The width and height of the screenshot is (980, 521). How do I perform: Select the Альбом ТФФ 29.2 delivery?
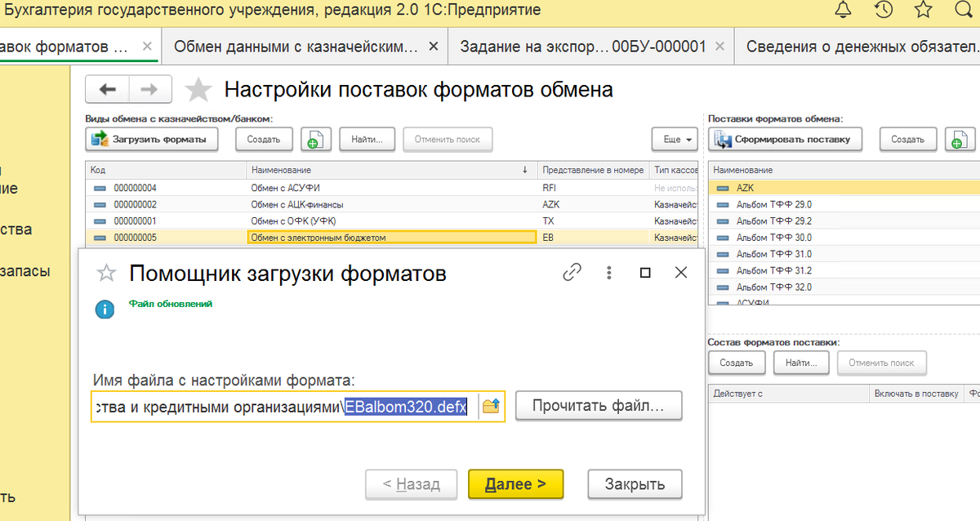pyautogui.click(x=844, y=221)
